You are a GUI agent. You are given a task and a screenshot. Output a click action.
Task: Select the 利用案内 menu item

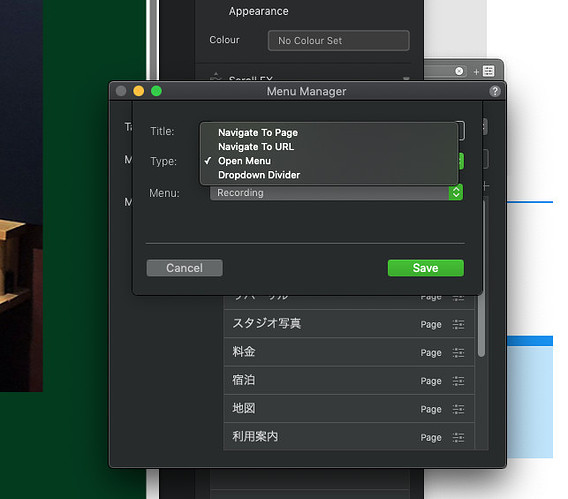tap(349, 436)
